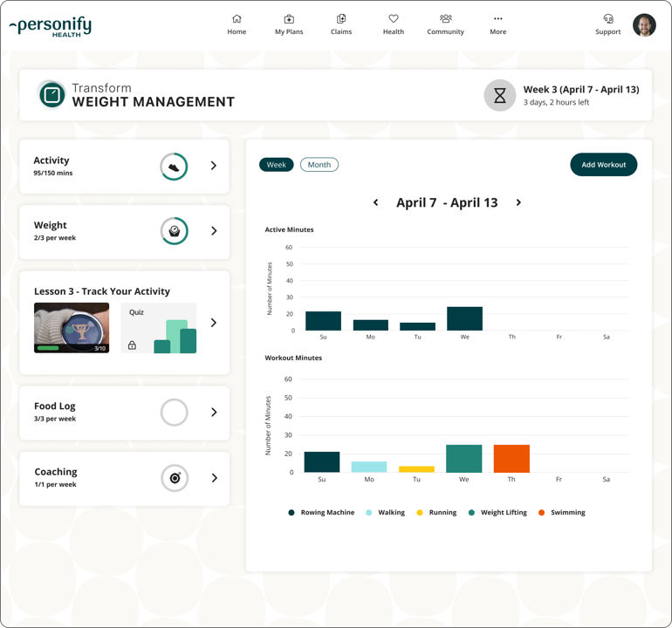Go to previous week with left arrow
This screenshot has height=628, width=672.
click(x=376, y=202)
